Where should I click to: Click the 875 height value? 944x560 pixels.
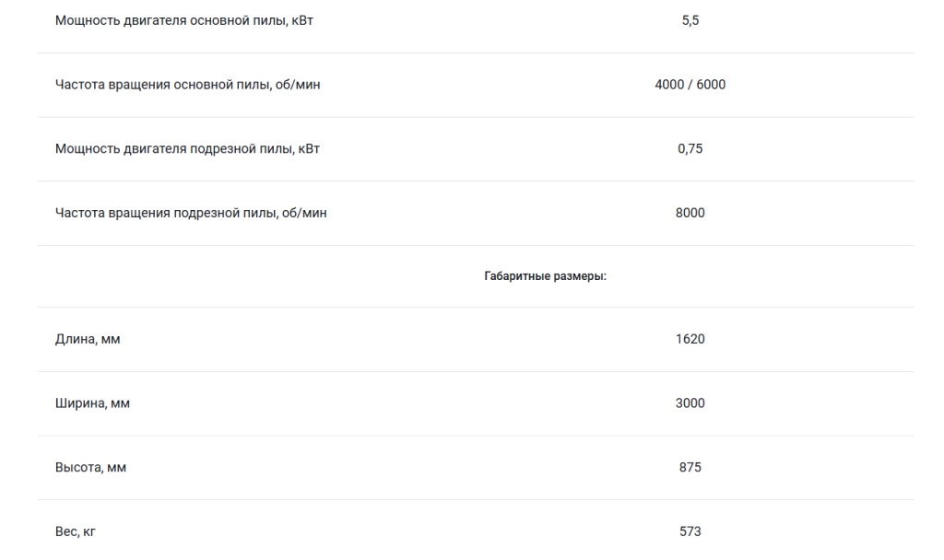[x=690, y=467]
